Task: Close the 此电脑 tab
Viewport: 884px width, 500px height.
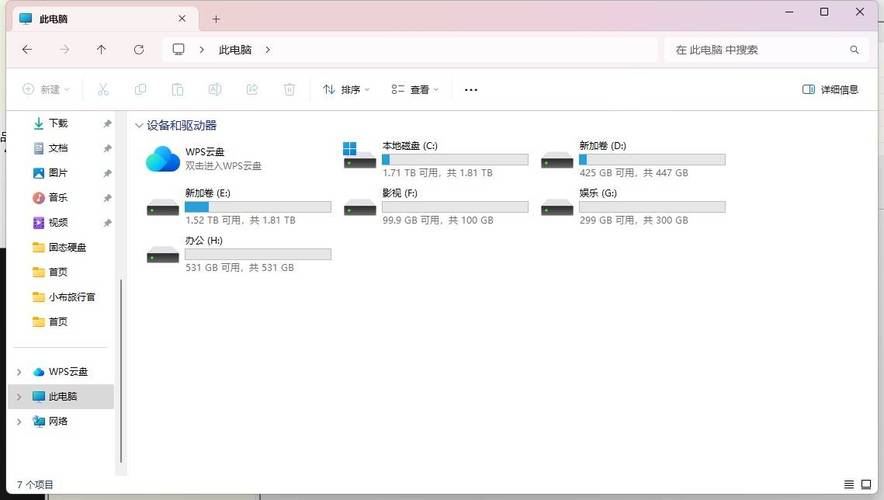Action: [182, 19]
